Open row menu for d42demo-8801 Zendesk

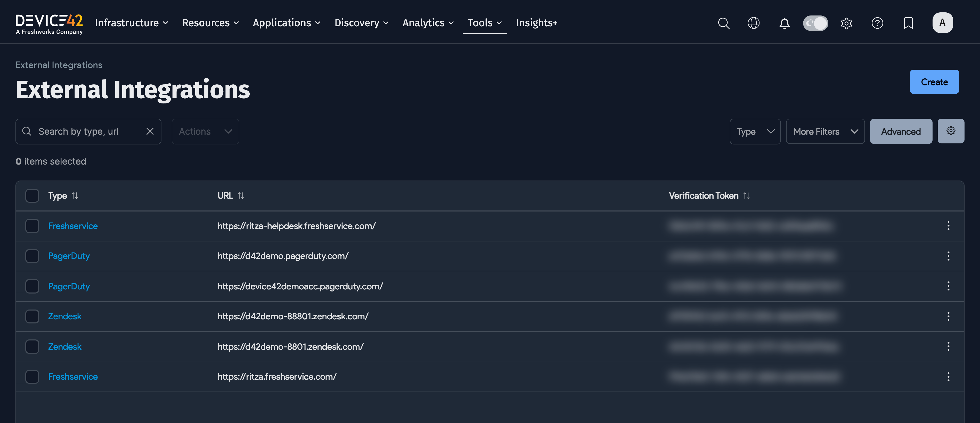[x=948, y=346]
